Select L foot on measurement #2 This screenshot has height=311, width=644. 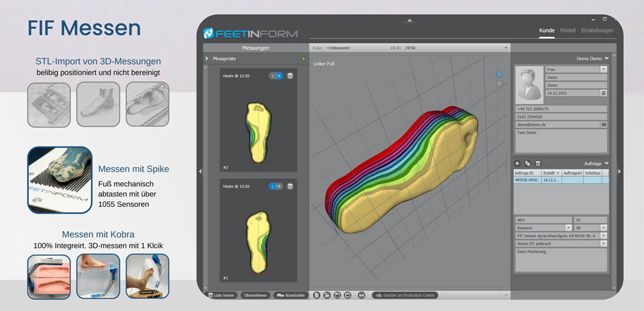[x=274, y=76]
